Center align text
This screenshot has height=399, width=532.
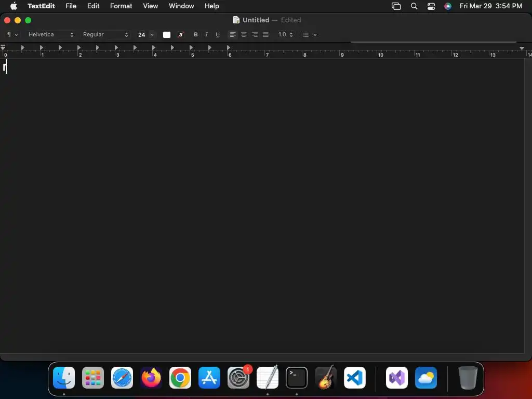point(244,35)
